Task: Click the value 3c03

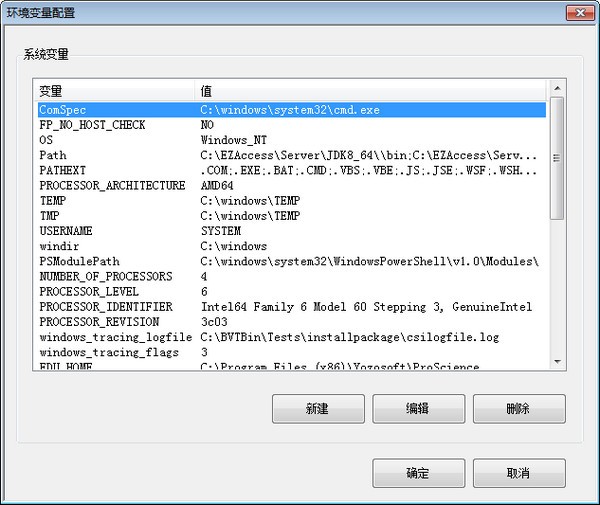Action: (214, 322)
